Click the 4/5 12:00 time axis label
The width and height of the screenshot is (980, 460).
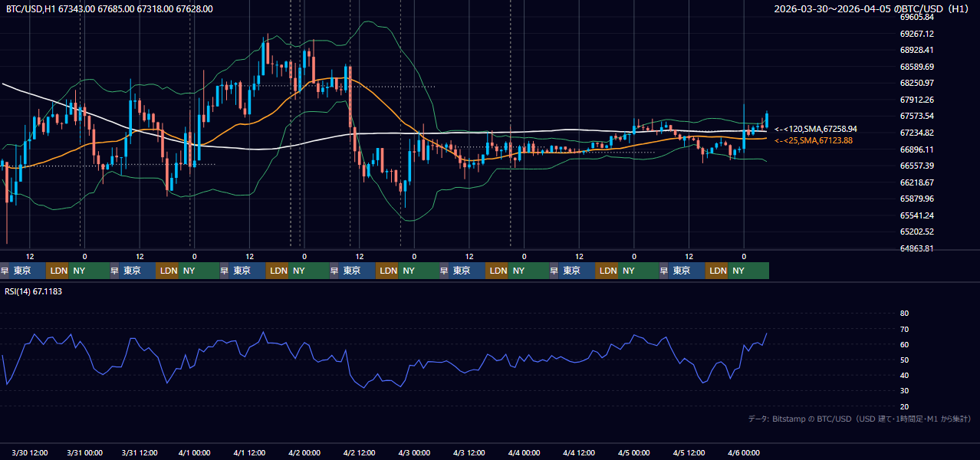coord(689,452)
